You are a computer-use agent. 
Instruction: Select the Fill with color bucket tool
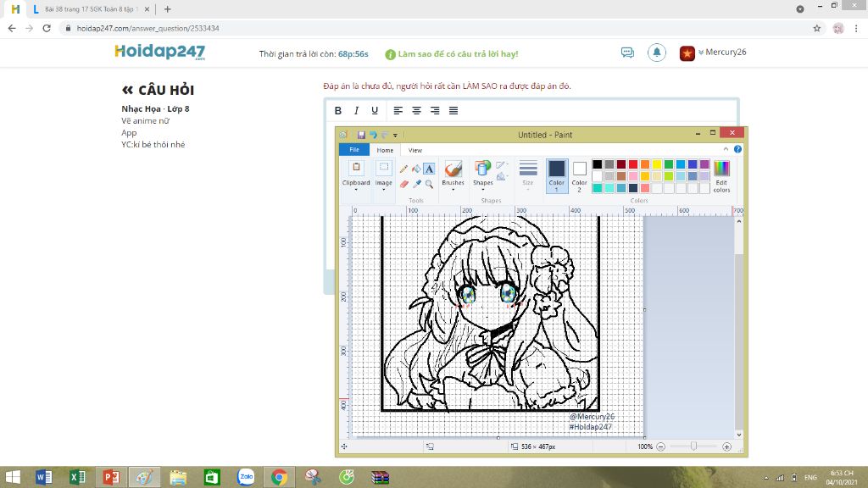pos(416,169)
